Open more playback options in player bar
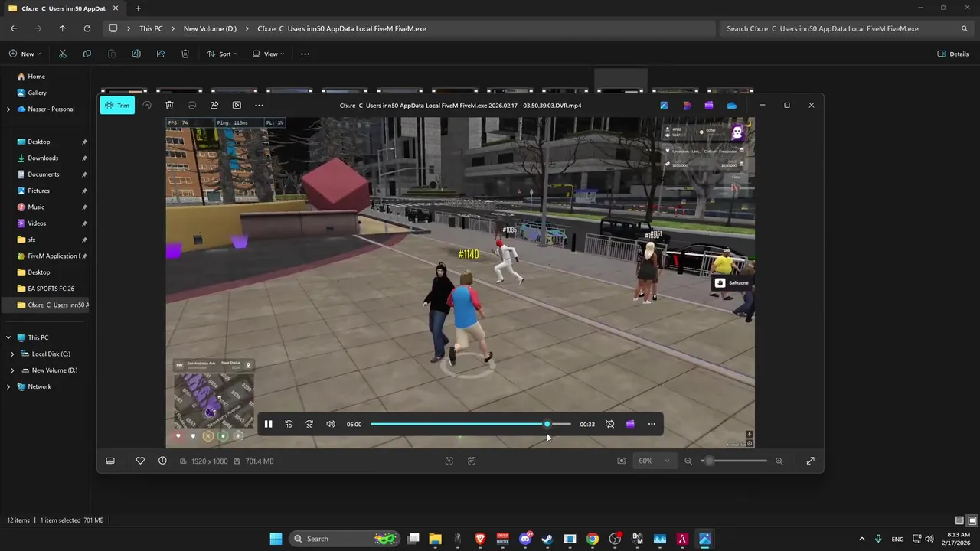Screen dimensions: 980x551 (652, 424)
